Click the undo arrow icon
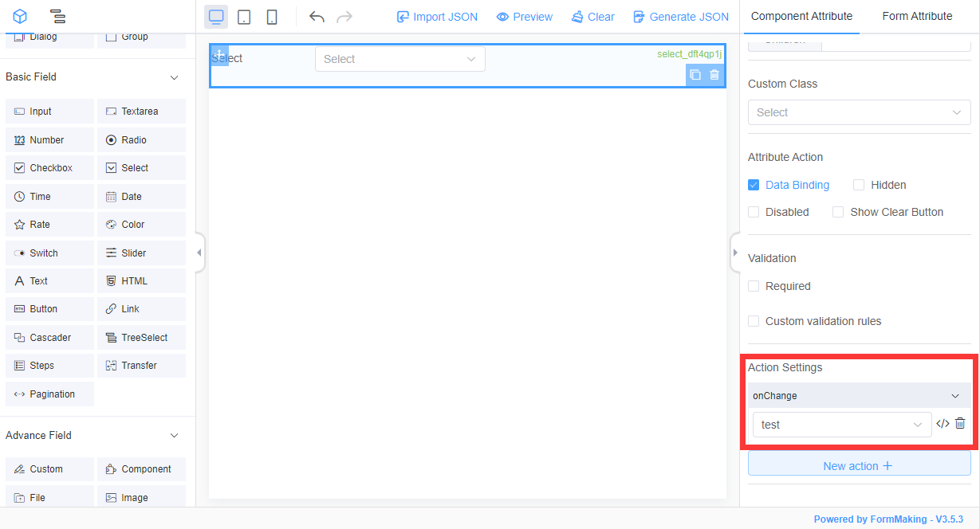 point(317,16)
